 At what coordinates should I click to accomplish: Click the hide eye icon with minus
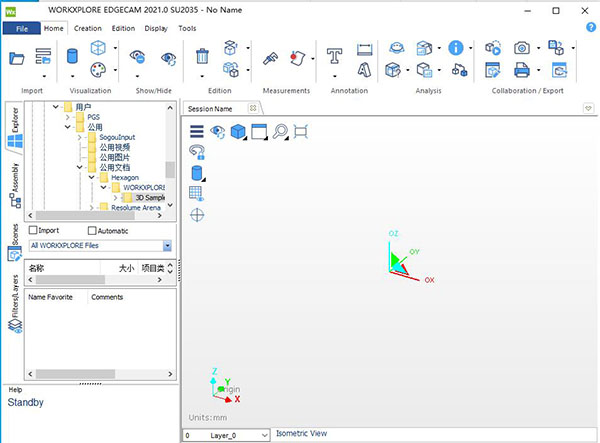(137, 56)
